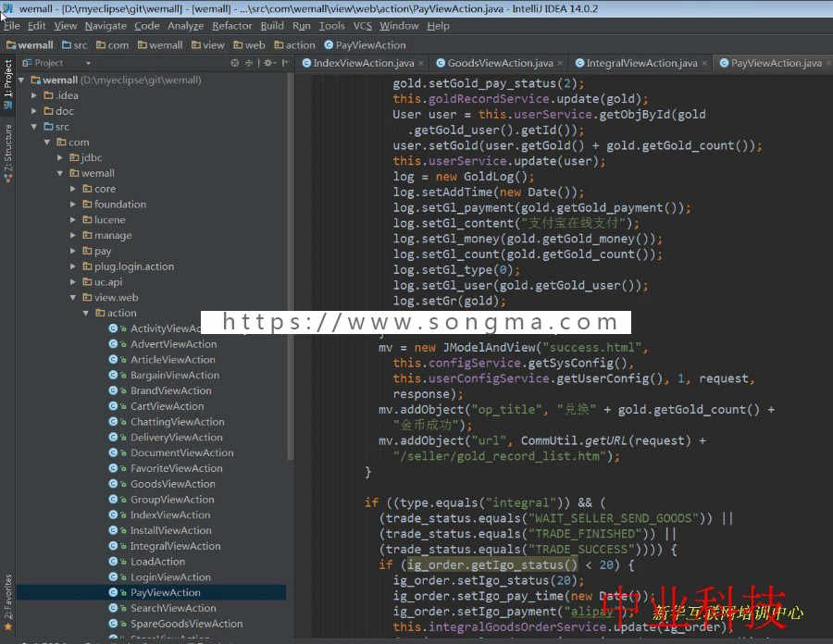Image resolution: width=833 pixels, height=644 pixels.
Task: Click the GoodsViewAction.java tab class icon
Action: point(441,63)
